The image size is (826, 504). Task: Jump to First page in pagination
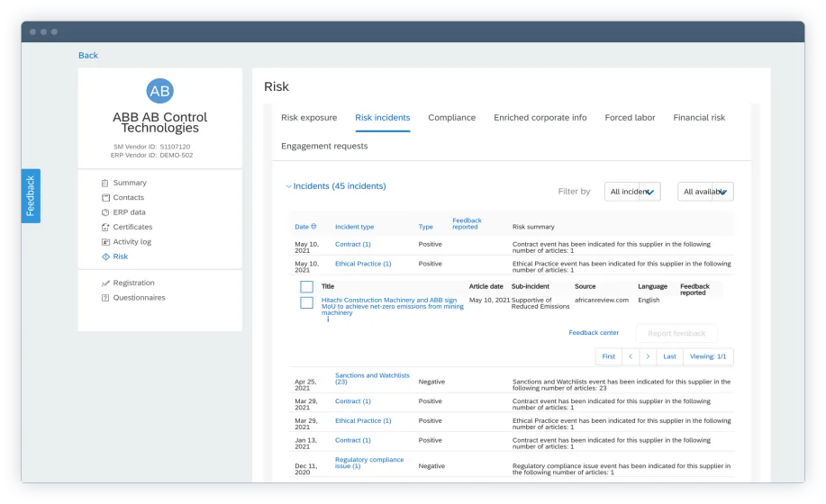tap(608, 356)
